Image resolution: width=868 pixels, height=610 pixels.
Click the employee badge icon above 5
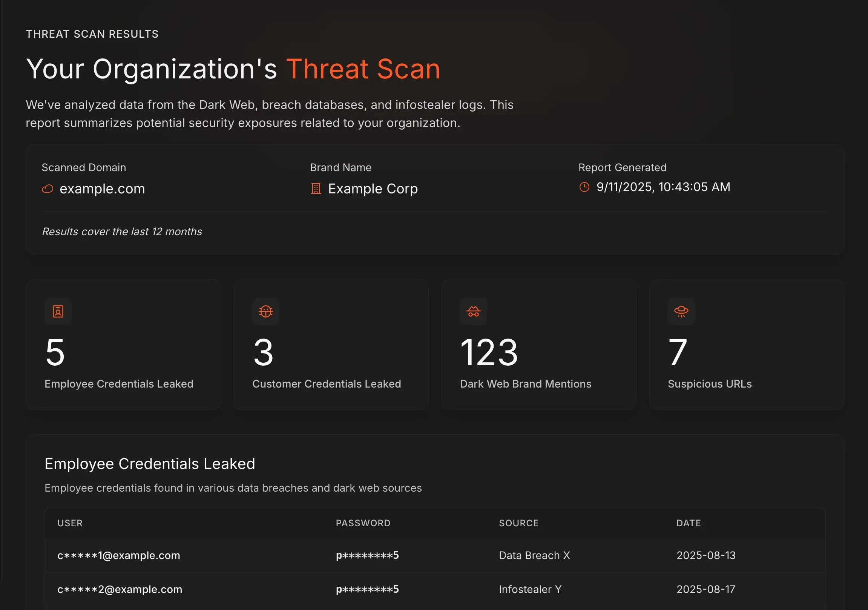point(58,311)
